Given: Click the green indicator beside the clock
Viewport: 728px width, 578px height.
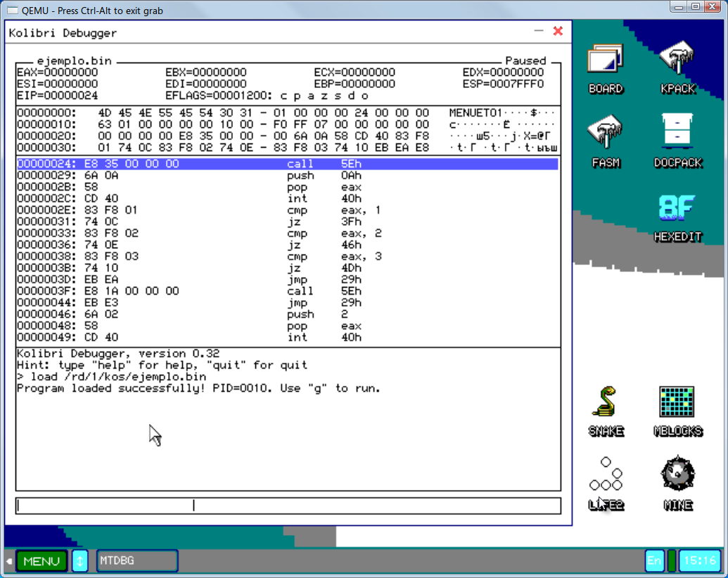Looking at the screenshot, I should click(x=672, y=561).
